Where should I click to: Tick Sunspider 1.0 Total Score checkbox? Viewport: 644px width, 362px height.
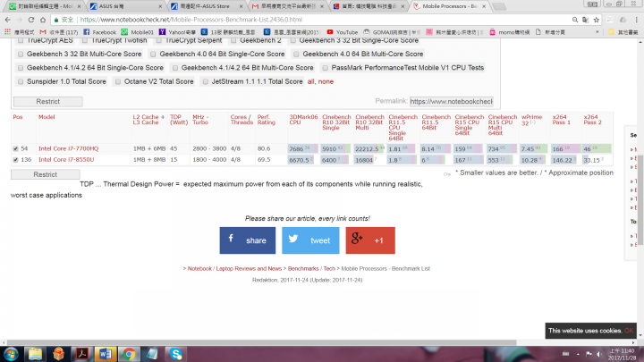point(21,81)
